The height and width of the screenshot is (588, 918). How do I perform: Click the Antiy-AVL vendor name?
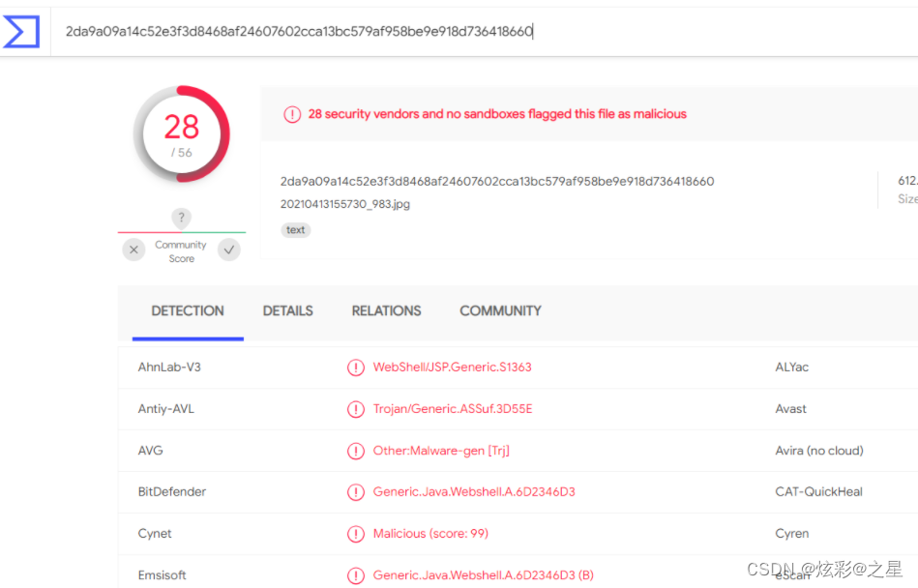pos(165,409)
